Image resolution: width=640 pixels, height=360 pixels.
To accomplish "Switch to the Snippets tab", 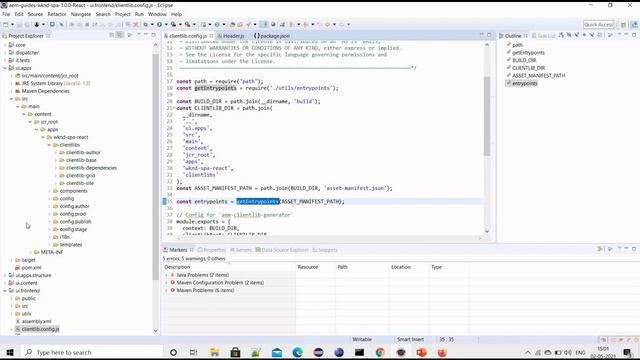I will pyautogui.click(x=325, y=250).
